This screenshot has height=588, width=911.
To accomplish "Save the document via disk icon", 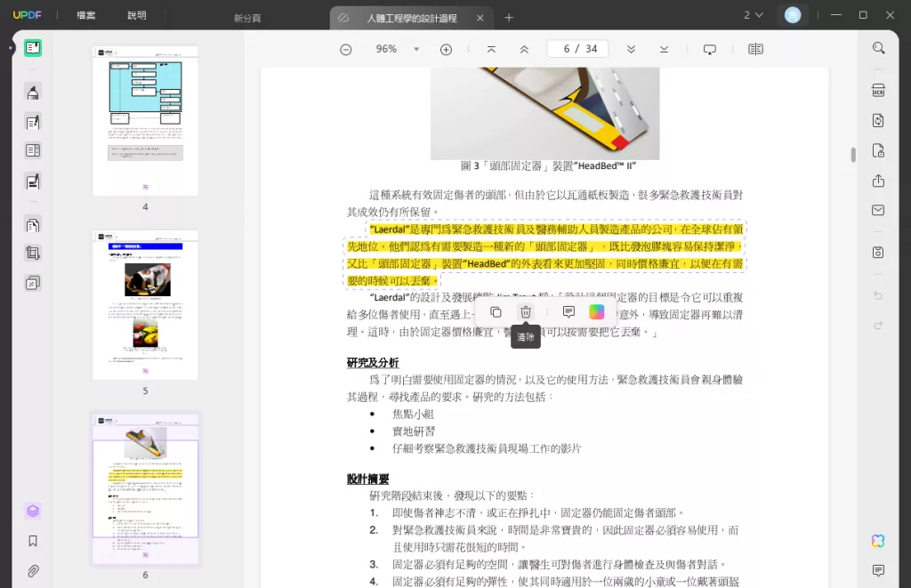I will 878,252.
